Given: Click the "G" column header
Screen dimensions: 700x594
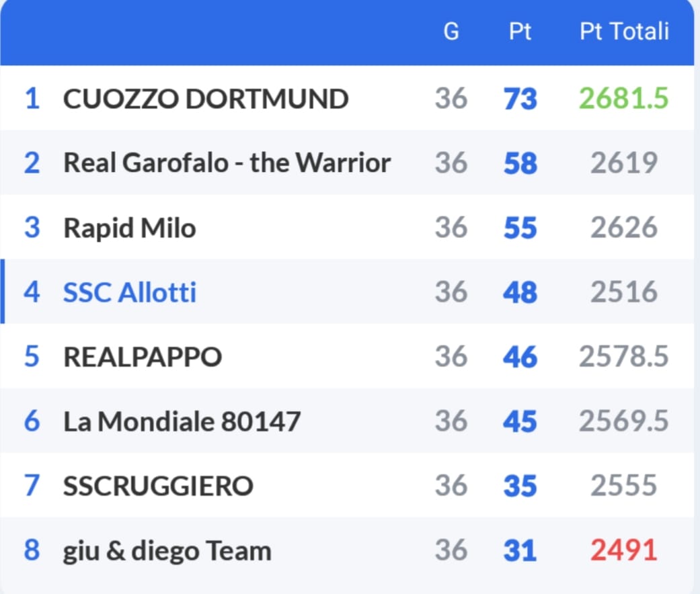Looking at the screenshot, I should 451,32.
